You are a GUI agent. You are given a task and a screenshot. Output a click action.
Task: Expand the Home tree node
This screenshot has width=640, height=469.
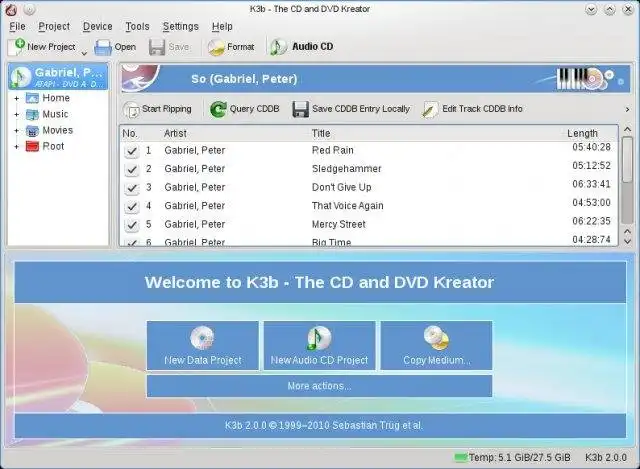17,98
